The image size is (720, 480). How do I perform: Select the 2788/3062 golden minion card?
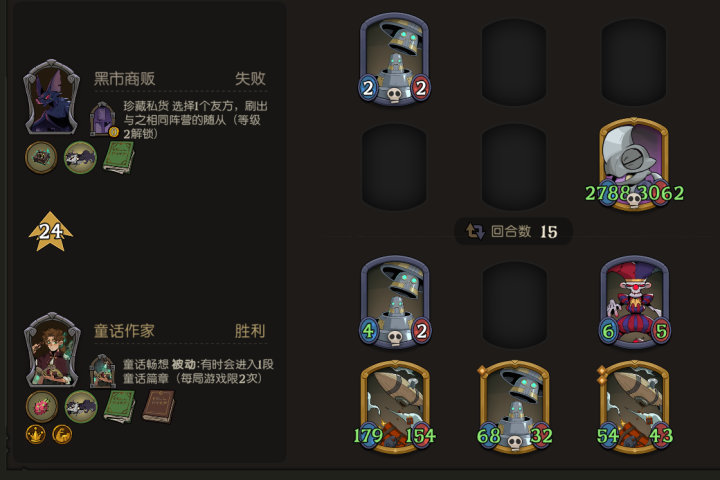coord(634,164)
